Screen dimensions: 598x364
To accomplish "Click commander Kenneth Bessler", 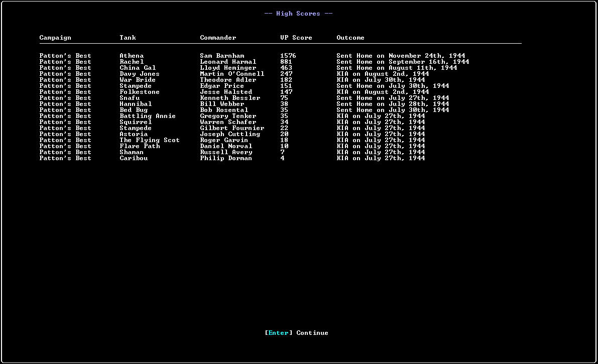I will click(230, 98).
